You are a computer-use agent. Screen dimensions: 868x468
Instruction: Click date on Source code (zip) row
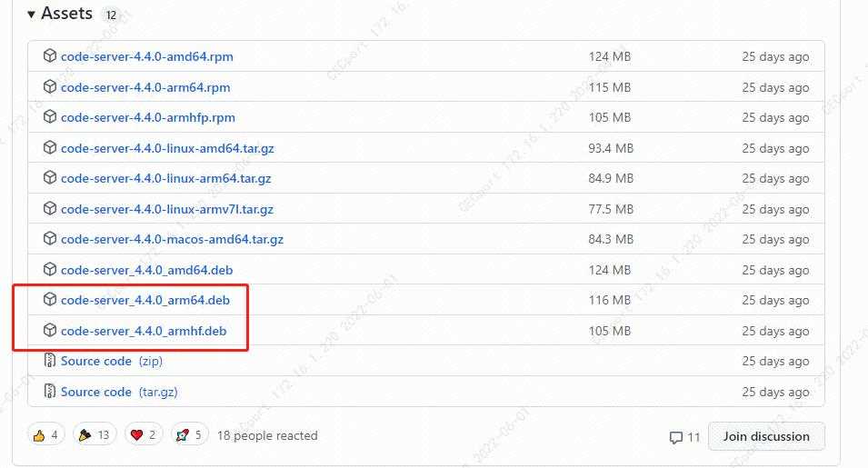tap(775, 361)
